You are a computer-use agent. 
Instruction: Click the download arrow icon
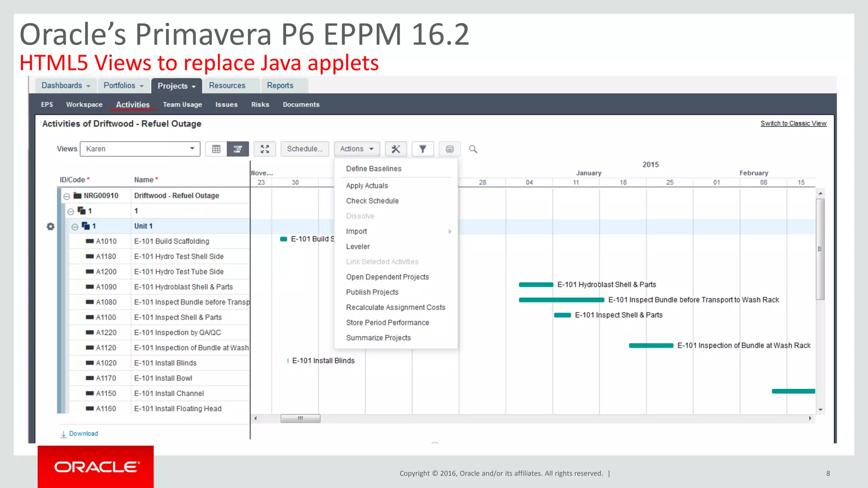tap(64, 434)
